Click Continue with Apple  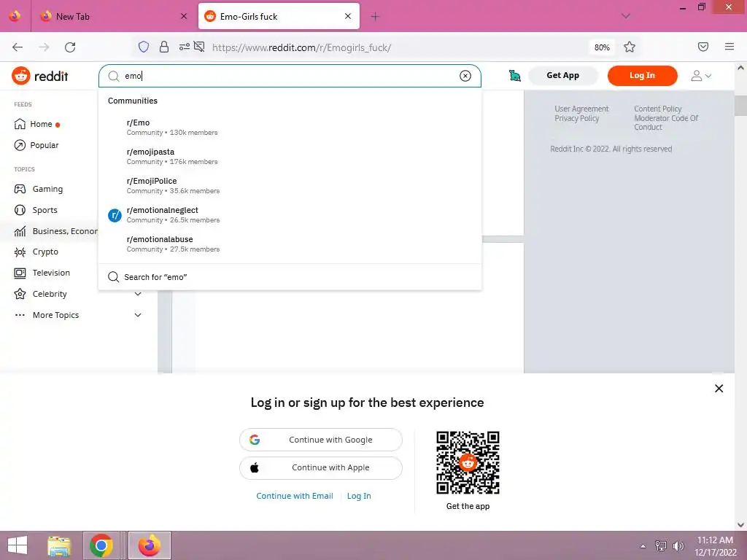click(x=321, y=467)
